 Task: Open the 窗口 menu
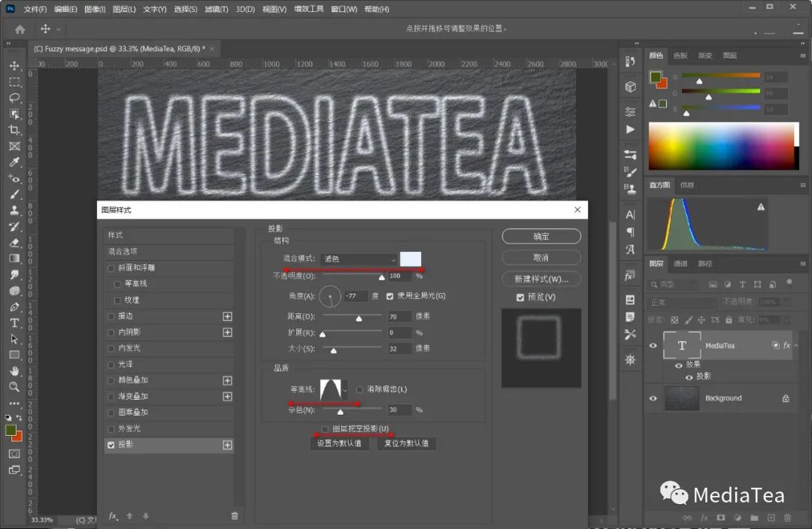click(344, 9)
